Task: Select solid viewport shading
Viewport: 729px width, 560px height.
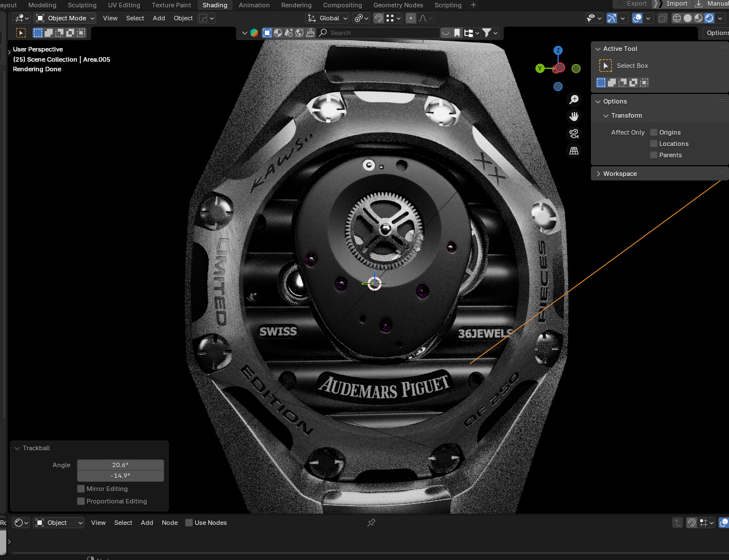Action: click(688, 18)
